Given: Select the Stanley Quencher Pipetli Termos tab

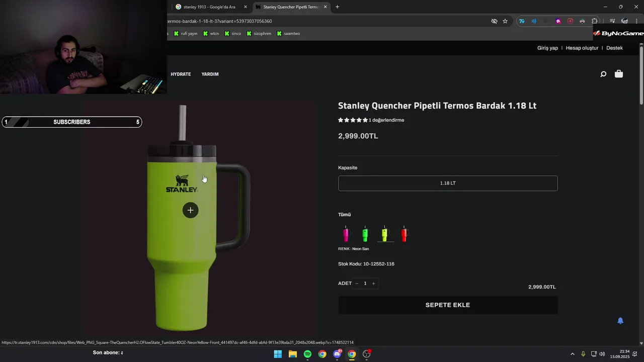Looking at the screenshot, I should 291,7.
